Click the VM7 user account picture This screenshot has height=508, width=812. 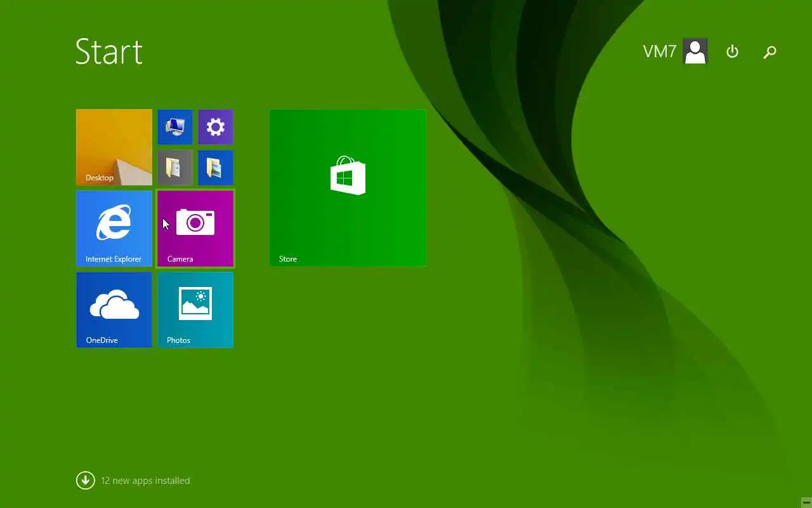point(695,51)
